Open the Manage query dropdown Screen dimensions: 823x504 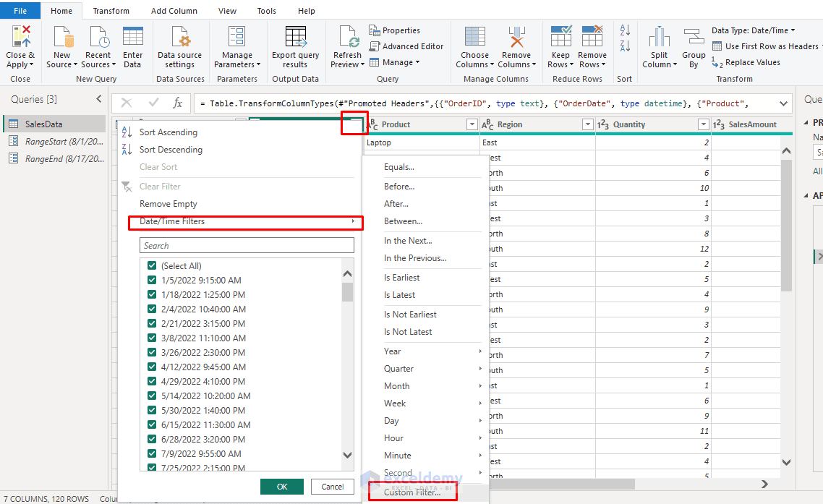click(395, 62)
